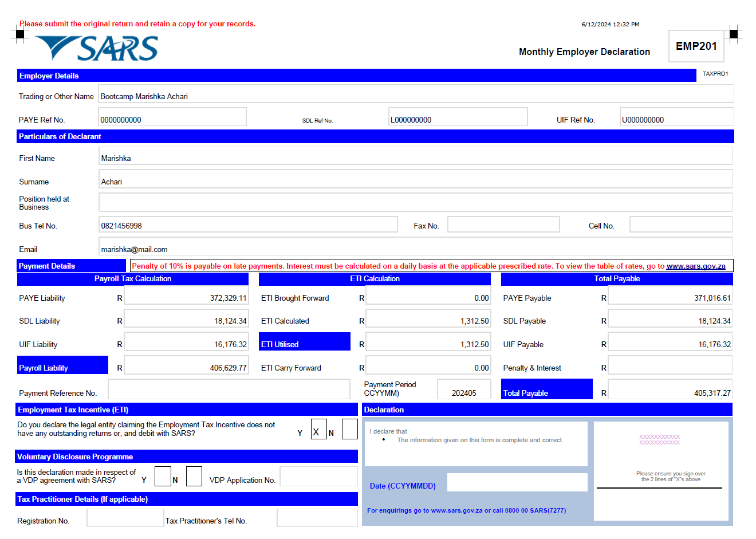Image resolution: width=756 pixels, height=539 pixels.
Task: Select the UIF Ref No. field
Action: pyautogui.click(x=676, y=117)
